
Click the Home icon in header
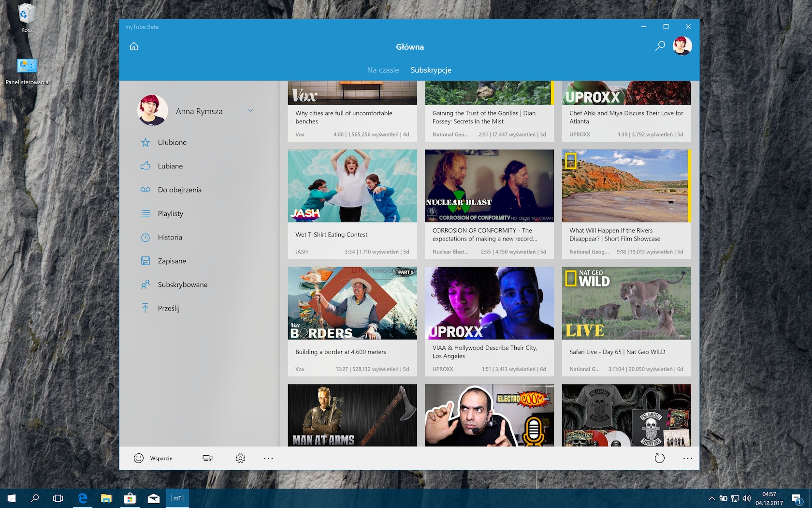tap(134, 46)
